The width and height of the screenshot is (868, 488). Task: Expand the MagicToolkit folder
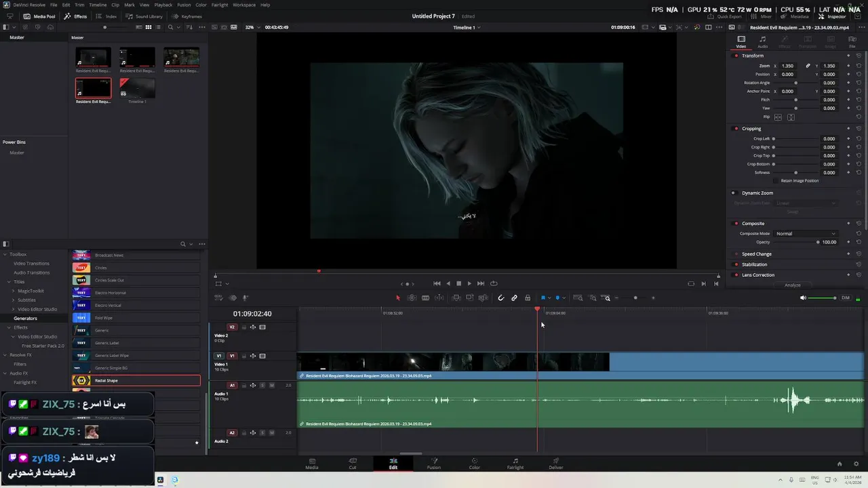tap(12, 291)
